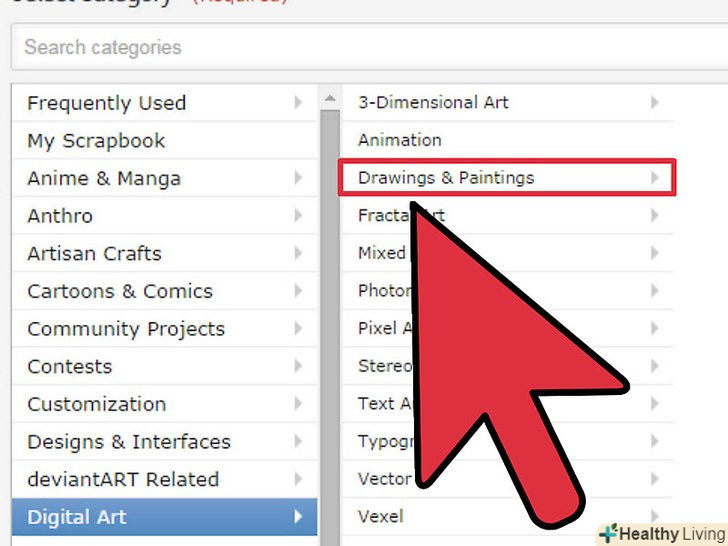The width and height of the screenshot is (728, 546).
Task: Select the Contests category
Action: [x=164, y=366]
